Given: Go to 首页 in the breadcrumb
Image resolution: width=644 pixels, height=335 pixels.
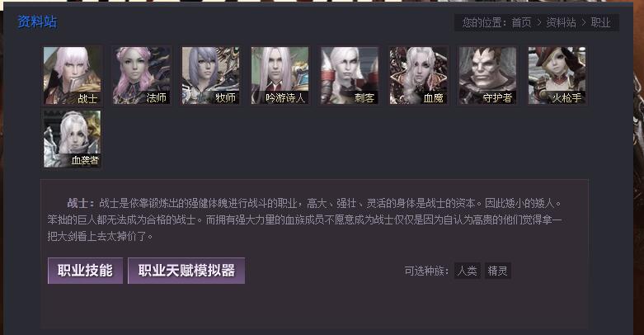Looking at the screenshot, I should tap(521, 22).
